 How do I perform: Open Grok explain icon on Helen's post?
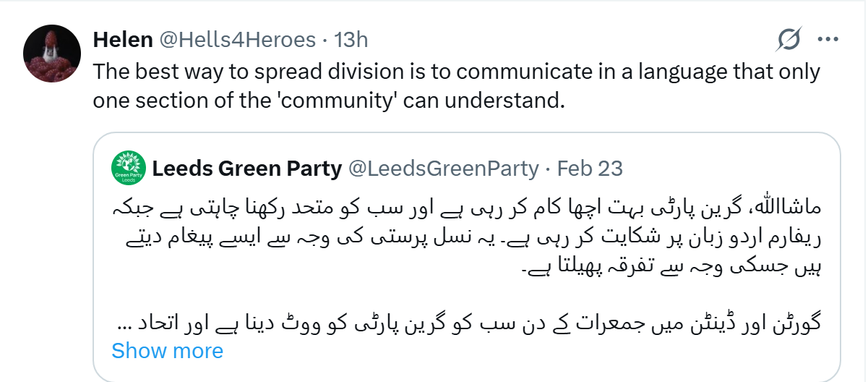pyautogui.click(x=789, y=40)
